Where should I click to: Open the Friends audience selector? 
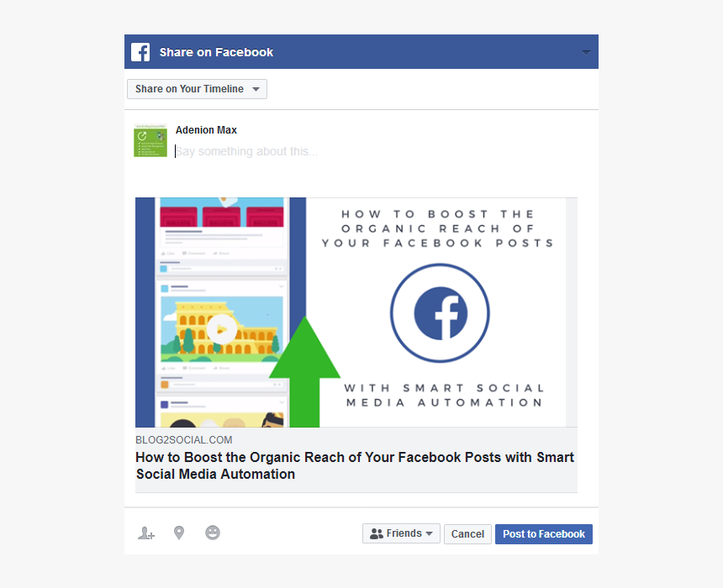pyautogui.click(x=401, y=533)
